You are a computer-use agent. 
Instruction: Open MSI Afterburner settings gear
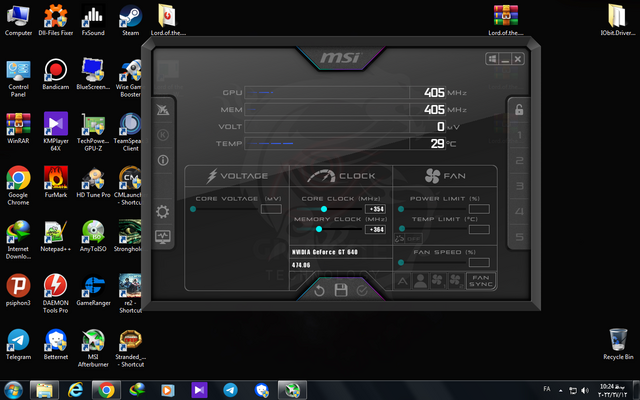pos(163,211)
